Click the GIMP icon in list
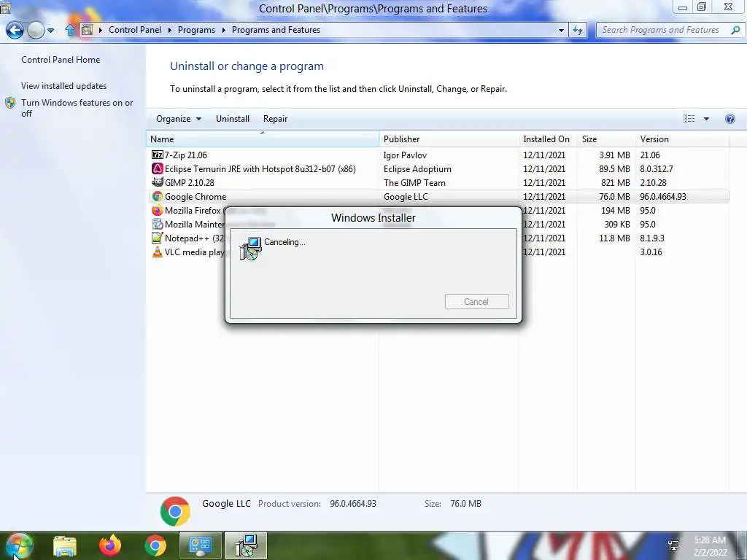Viewport: 747px width, 560px height. (158, 182)
